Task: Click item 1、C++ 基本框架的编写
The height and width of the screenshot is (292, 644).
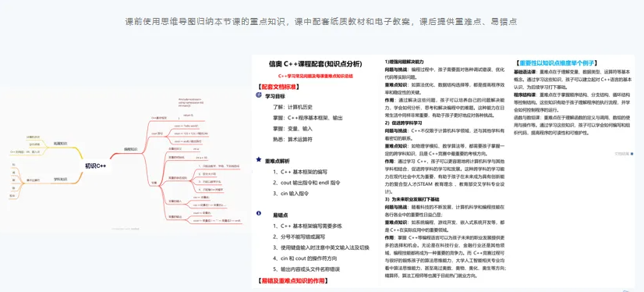Action: (x=300, y=172)
